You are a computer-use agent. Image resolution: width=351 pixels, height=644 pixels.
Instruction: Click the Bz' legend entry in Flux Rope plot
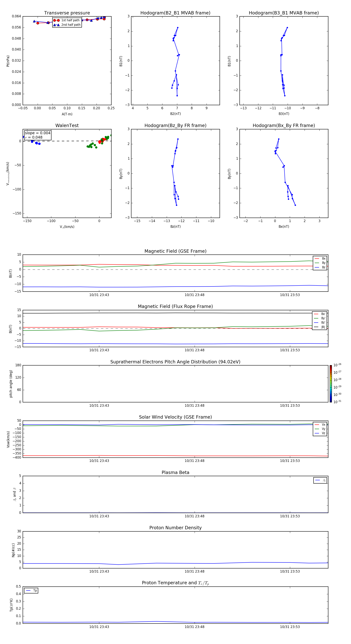320,323
